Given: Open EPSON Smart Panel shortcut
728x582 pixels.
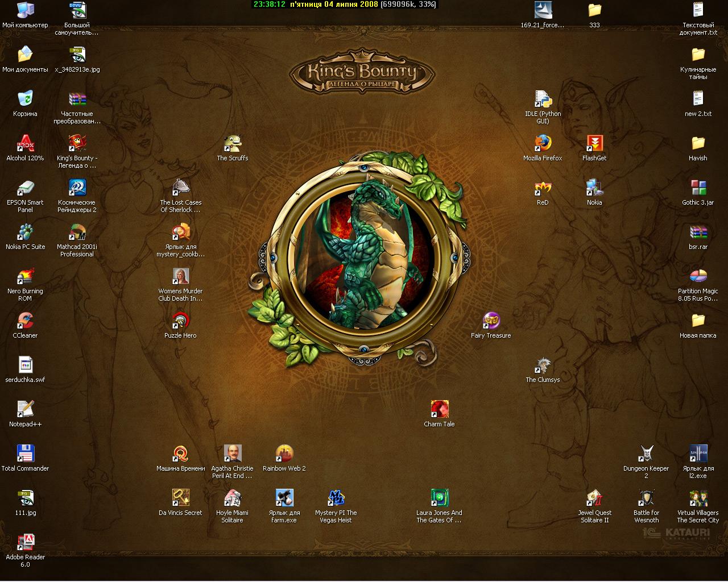Looking at the screenshot, I should tap(25, 187).
